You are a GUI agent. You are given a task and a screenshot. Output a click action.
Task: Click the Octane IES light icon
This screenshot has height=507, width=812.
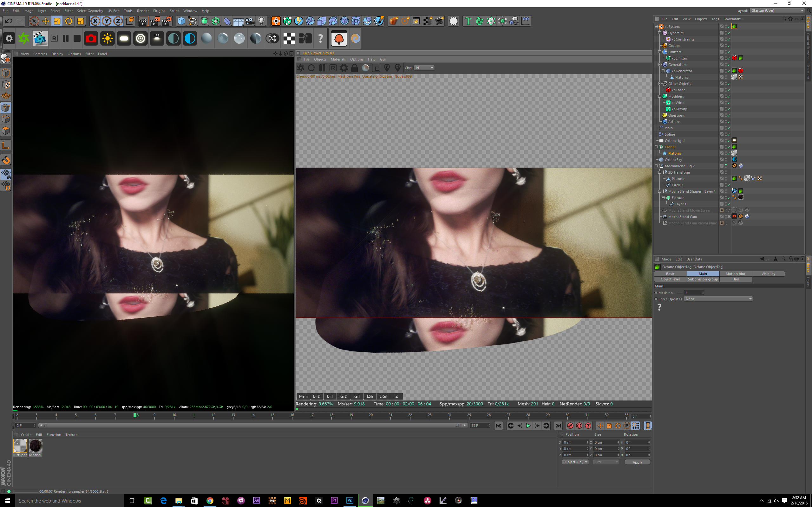157,39
